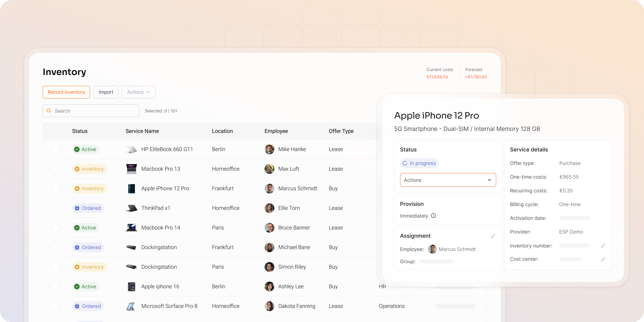Click the Provider value ESP Demo

(x=571, y=232)
